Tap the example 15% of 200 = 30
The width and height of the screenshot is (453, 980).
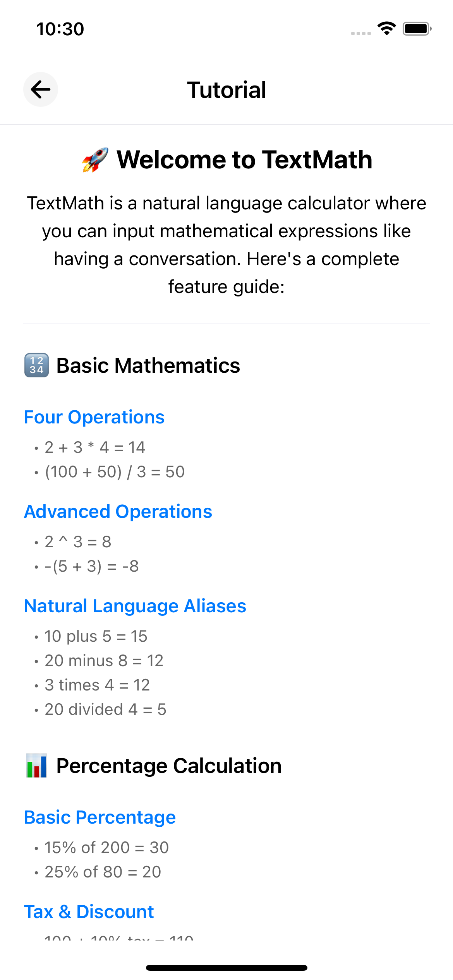click(x=106, y=847)
